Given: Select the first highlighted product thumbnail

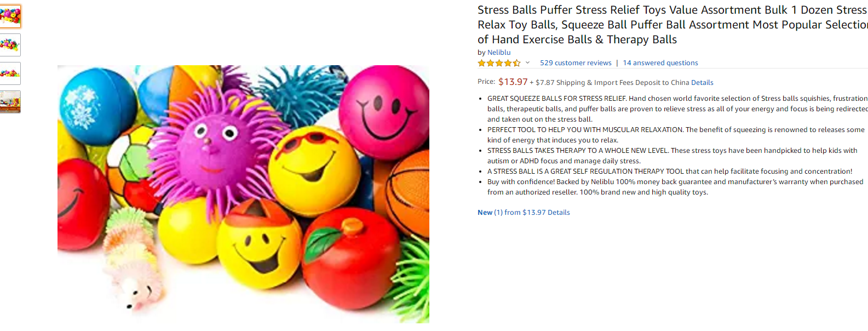Looking at the screenshot, I should (x=10, y=16).
